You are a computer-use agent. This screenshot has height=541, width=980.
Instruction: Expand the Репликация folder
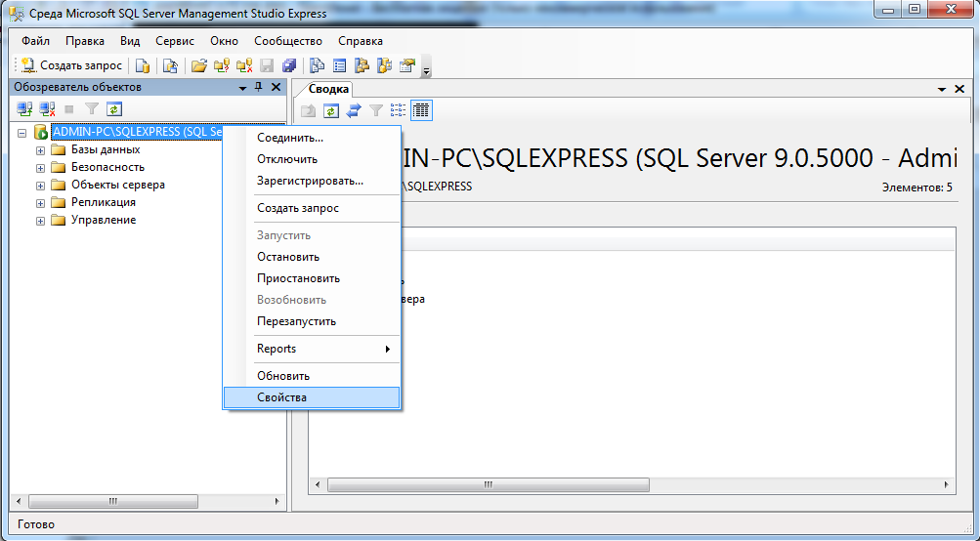[40, 203]
